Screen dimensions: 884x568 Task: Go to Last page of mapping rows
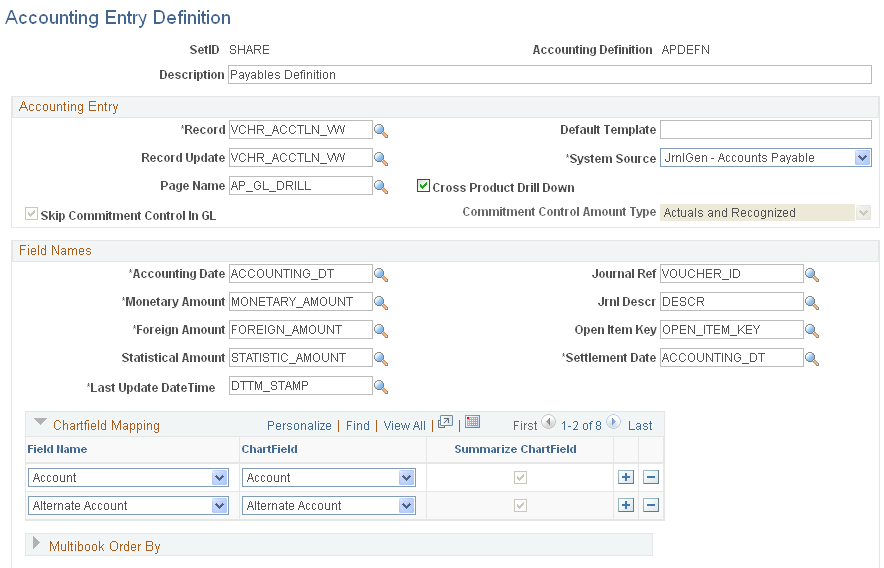(x=640, y=426)
